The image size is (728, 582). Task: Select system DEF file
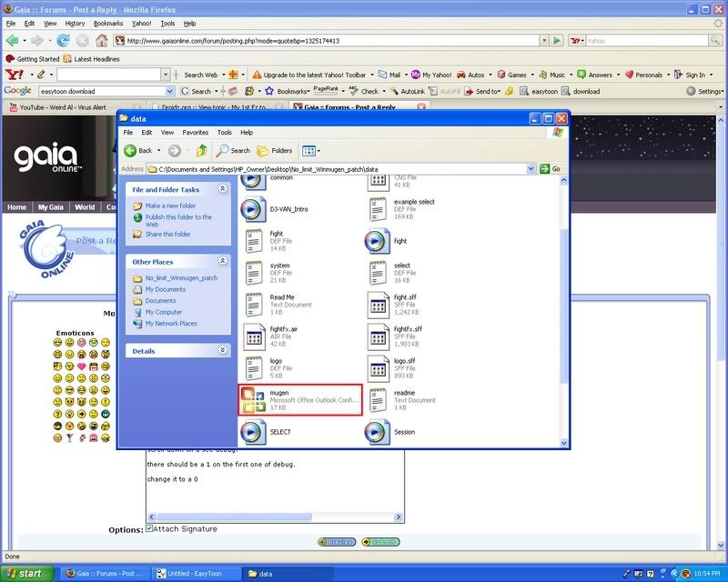coord(267,273)
